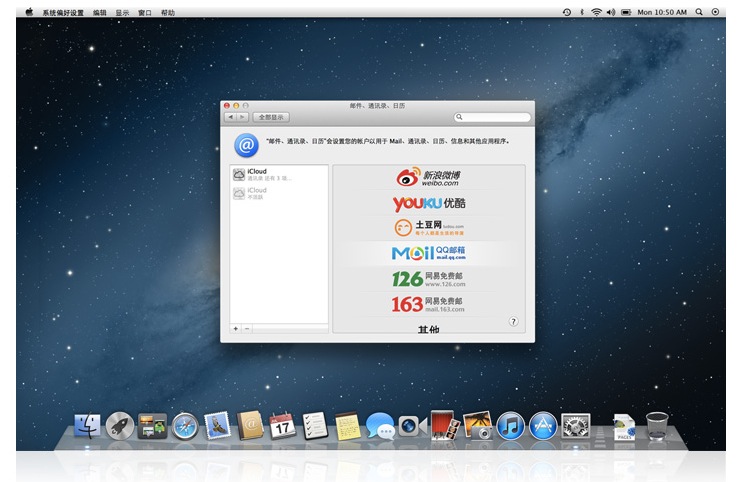Click the clock Mon 10:50 AM

click(x=662, y=12)
